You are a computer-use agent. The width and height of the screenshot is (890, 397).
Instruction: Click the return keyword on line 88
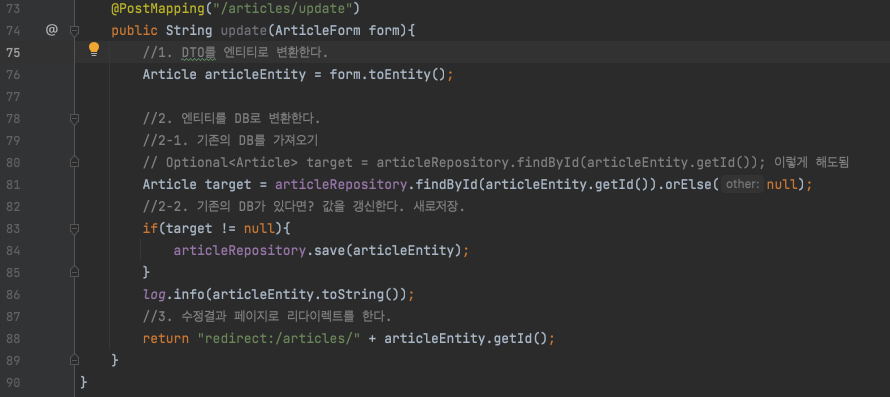[x=165, y=339]
